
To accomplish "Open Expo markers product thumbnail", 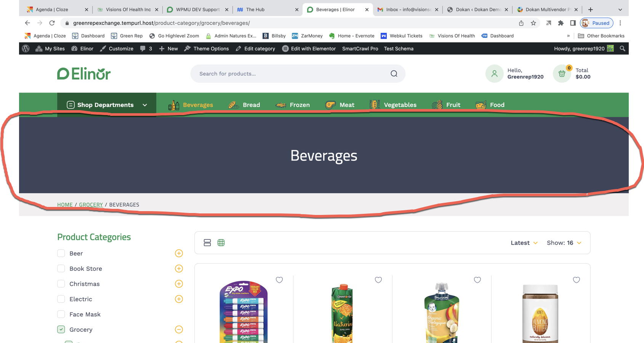I will click(244, 312).
